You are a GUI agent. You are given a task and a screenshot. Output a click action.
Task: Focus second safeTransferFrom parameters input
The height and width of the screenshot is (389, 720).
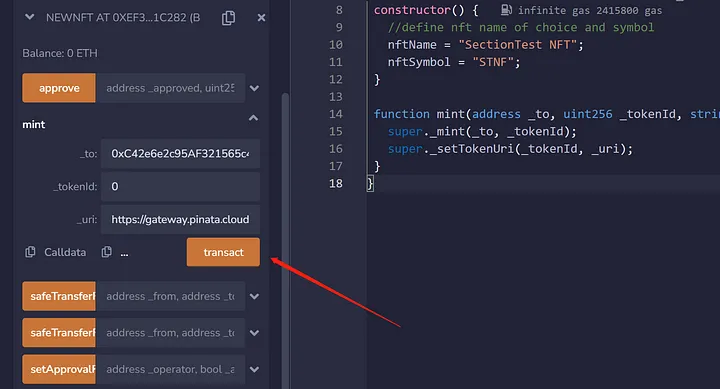170,333
